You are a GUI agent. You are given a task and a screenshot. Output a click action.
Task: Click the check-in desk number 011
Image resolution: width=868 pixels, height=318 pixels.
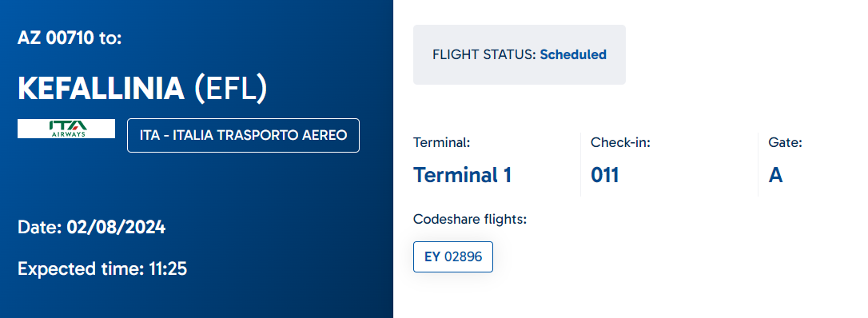[x=604, y=175]
